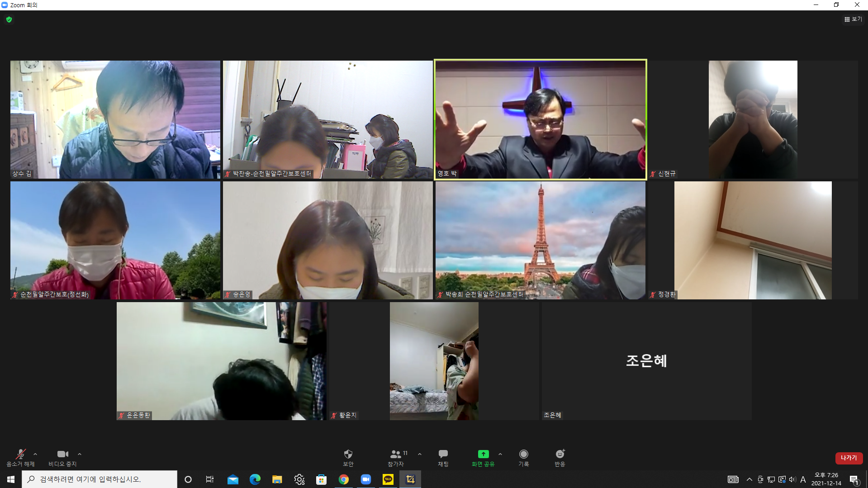This screenshot has height=488, width=868.
Task: Open Task View on taskbar
Action: pyautogui.click(x=210, y=479)
